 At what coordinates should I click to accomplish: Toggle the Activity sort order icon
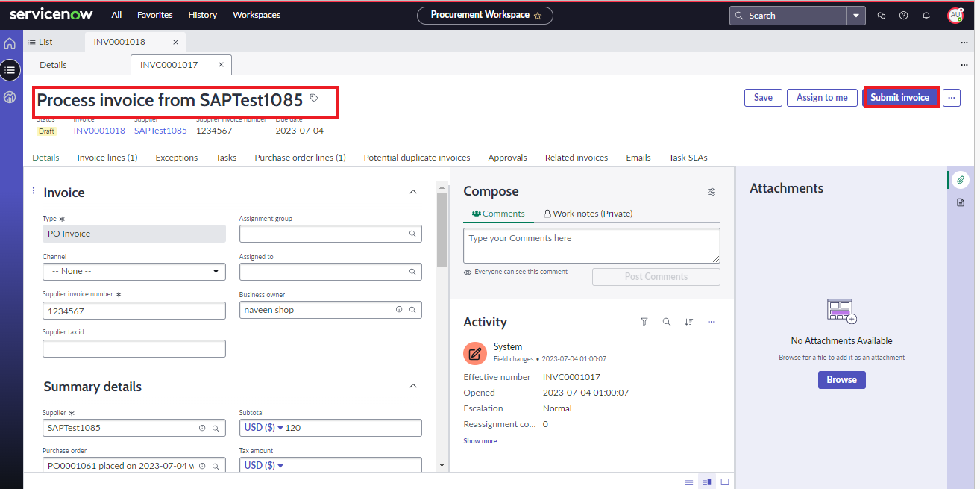[x=689, y=322]
